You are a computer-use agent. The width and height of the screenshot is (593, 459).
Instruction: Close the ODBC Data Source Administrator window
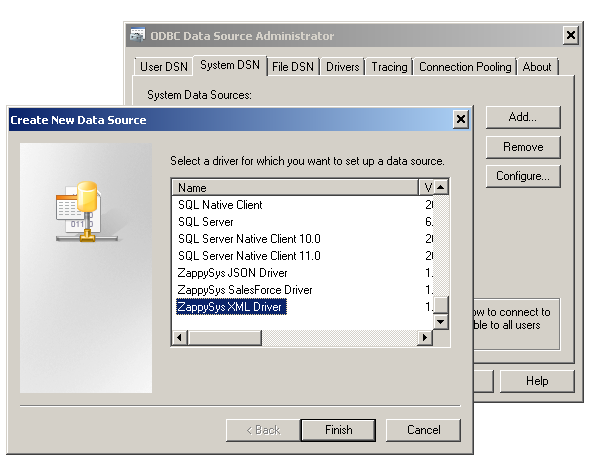(x=571, y=35)
